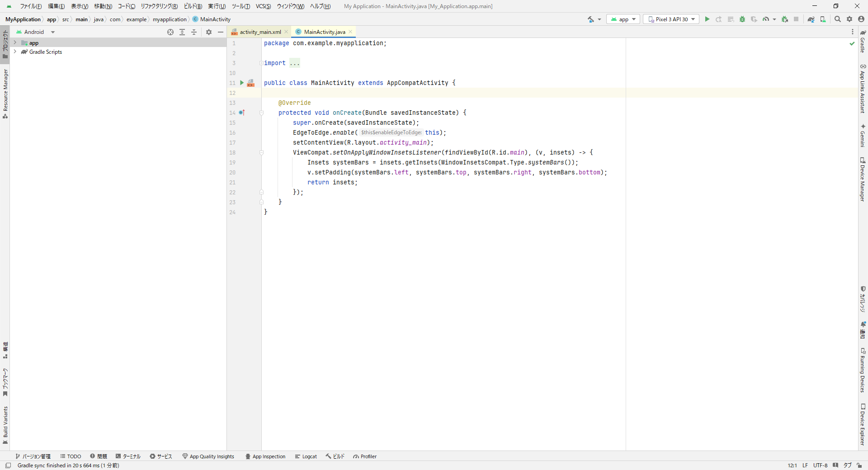The height and width of the screenshot is (470, 868).
Task: Run the app with the green play button
Action: (707, 19)
